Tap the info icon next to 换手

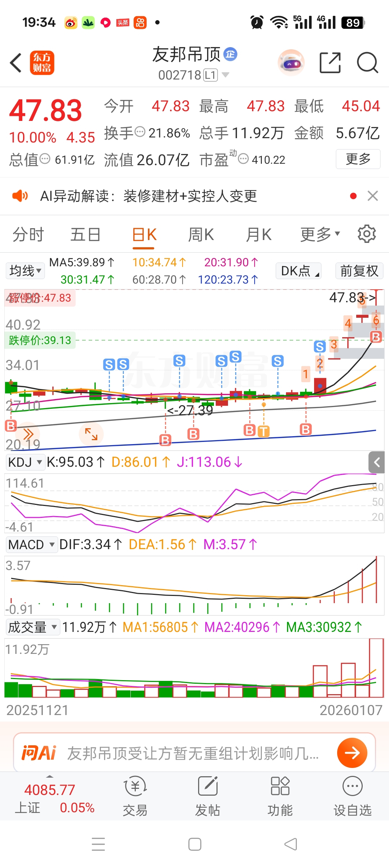pyautogui.click(x=140, y=132)
